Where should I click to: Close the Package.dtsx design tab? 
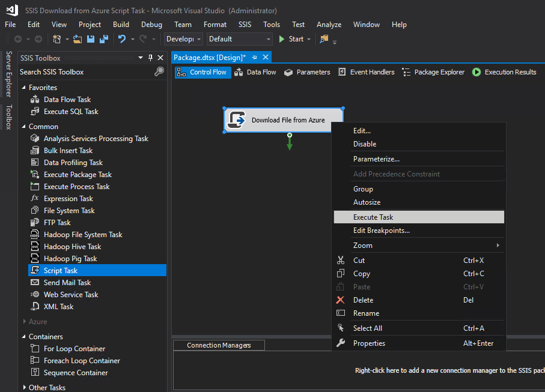[266, 57]
